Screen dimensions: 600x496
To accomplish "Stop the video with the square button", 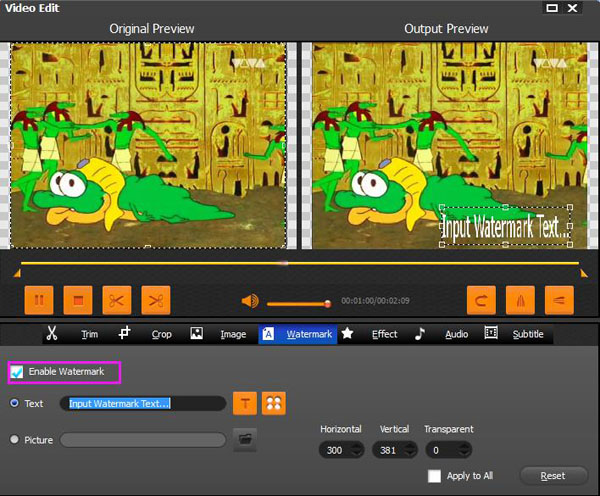I will (x=78, y=300).
